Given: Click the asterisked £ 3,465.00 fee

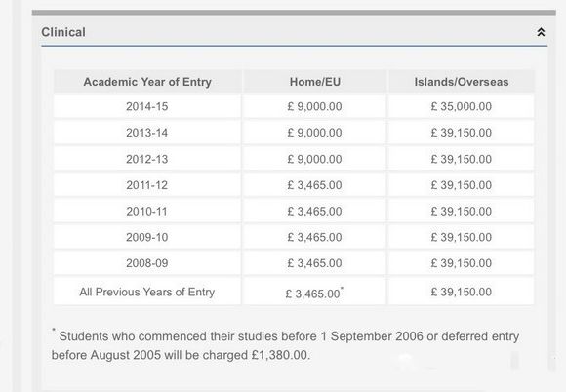Looking at the screenshot, I should click(315, 293).
